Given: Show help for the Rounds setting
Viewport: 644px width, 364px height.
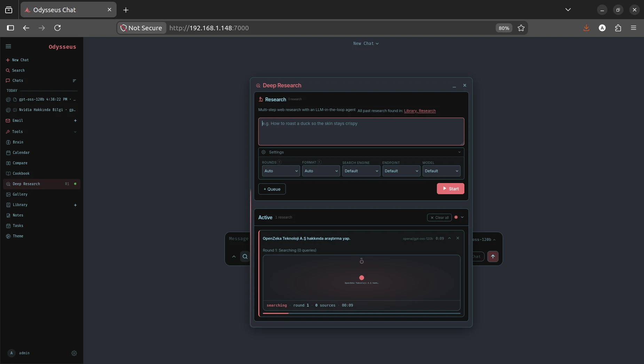Looking at the screenshot, I should 279,162.
